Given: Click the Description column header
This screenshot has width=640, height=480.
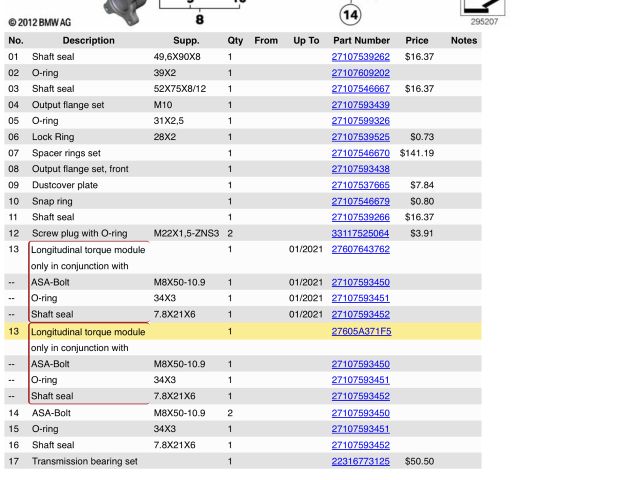Looking at the screenshot, I should 88,41.
